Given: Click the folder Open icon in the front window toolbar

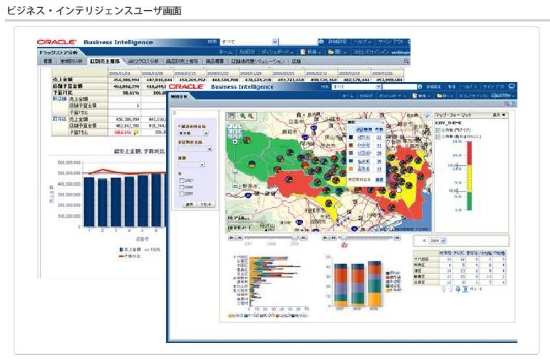Looking at the screenshot, I should click(440, 95).
